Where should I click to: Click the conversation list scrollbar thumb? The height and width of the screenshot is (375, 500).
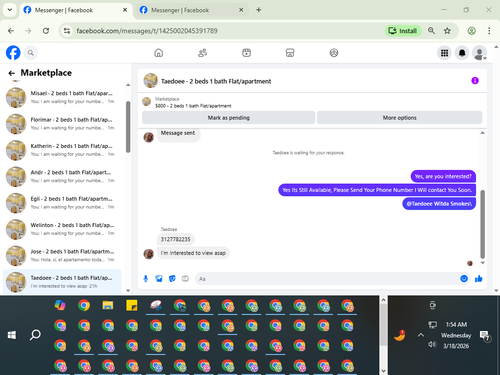point(128,127)
